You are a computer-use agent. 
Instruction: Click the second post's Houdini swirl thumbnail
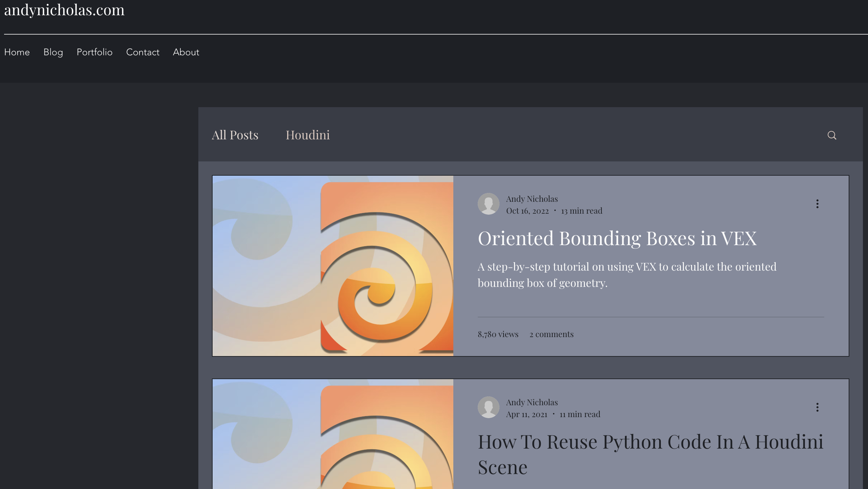pyautogui.click(x=333, y=434)
